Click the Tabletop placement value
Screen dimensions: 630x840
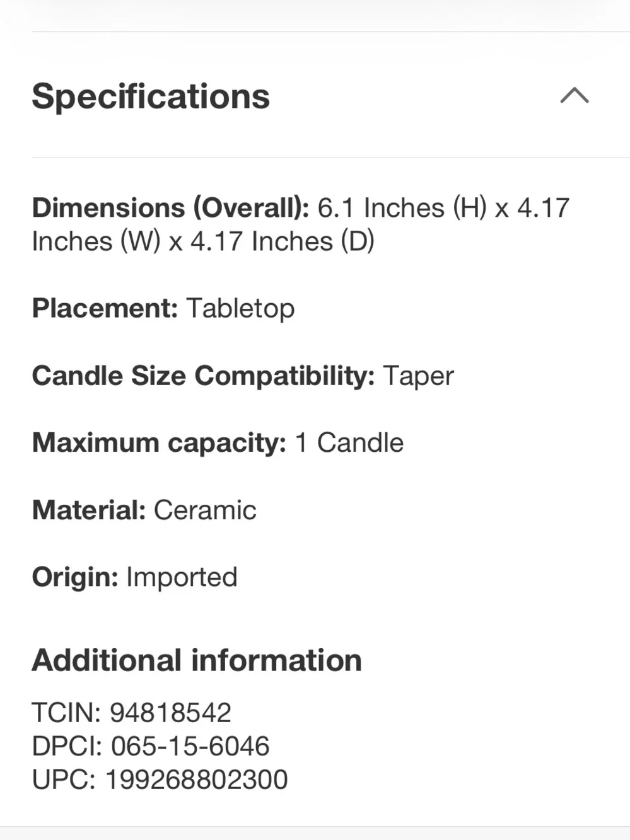tap(240, 309)
